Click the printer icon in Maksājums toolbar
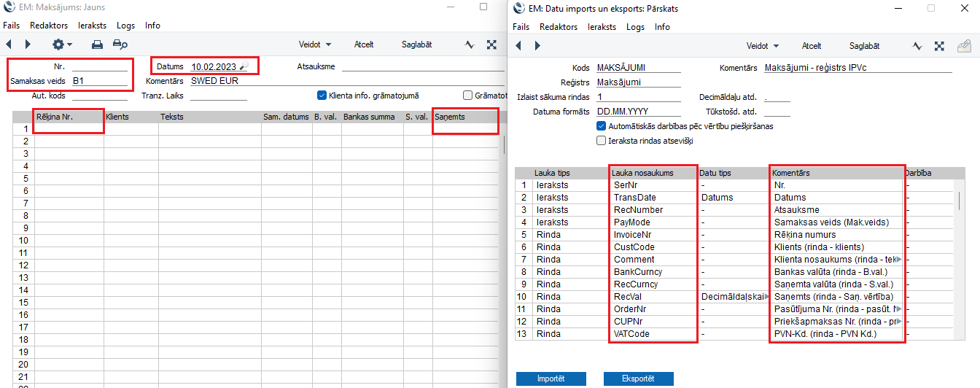This screenshot has width=980, height=388. pos(97,44)
